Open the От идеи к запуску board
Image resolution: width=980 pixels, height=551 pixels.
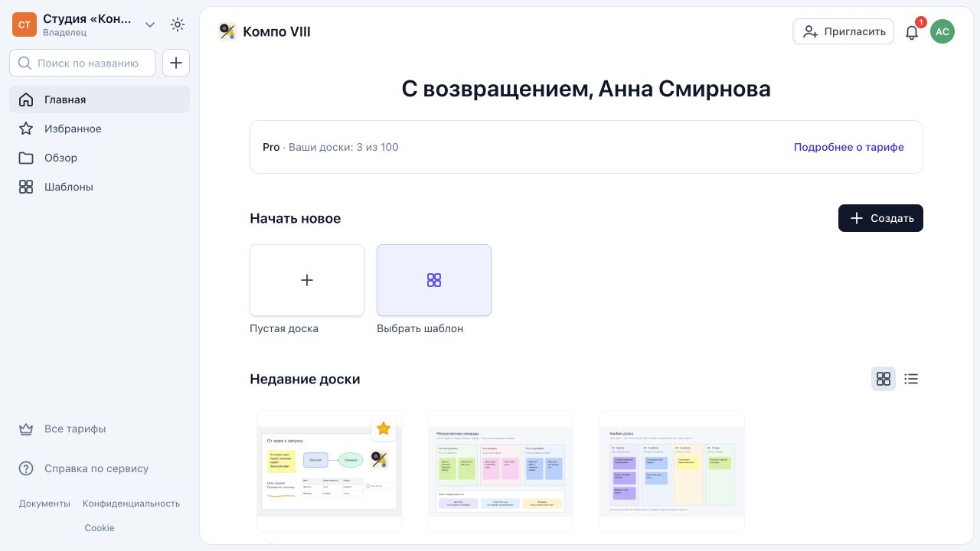(x=329, y=471)
